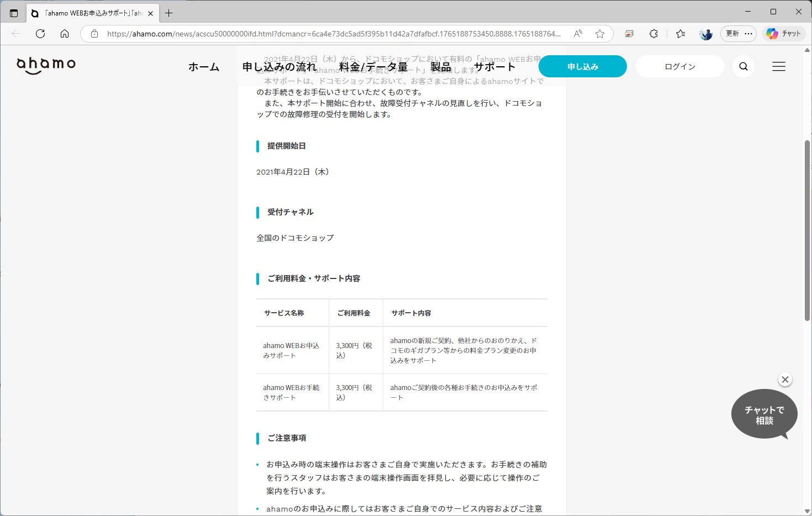
Task: Open 製品 navigation item
Action: click(x=440, y=67)
